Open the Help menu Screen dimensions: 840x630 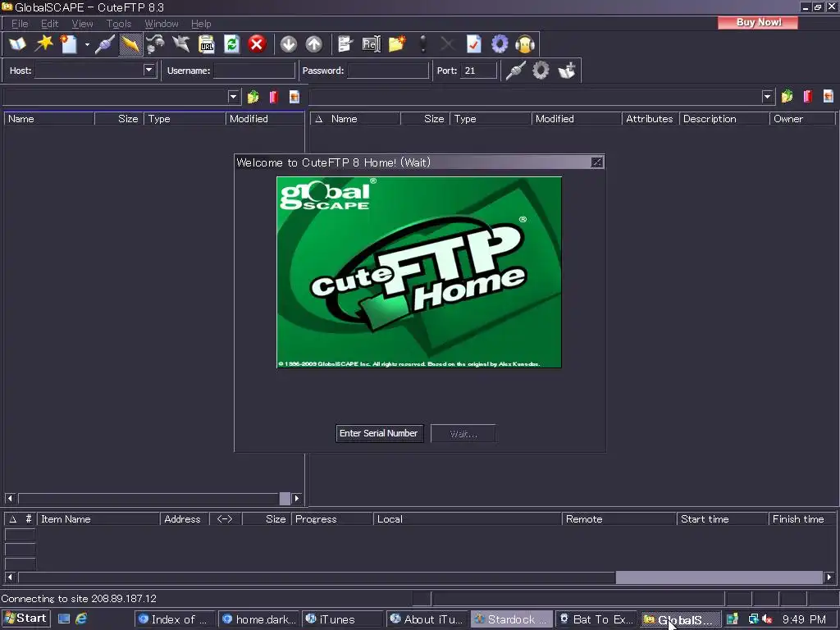pos(201,24)
